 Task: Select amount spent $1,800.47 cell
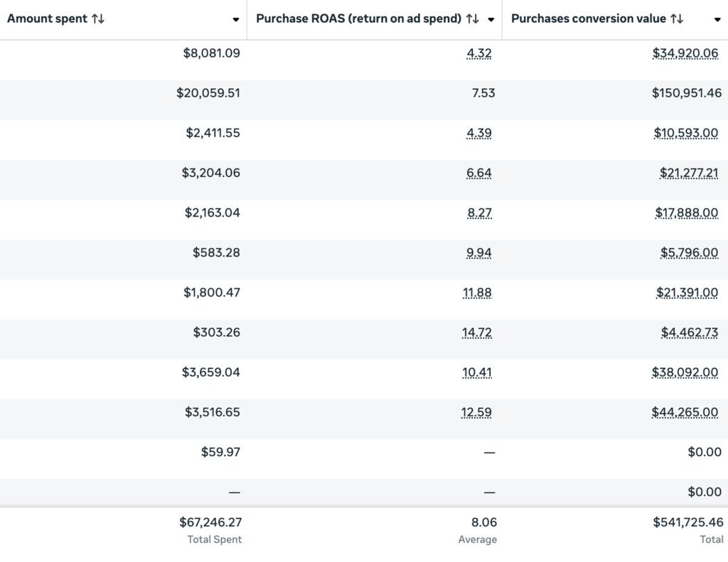[x=212, y=293]
